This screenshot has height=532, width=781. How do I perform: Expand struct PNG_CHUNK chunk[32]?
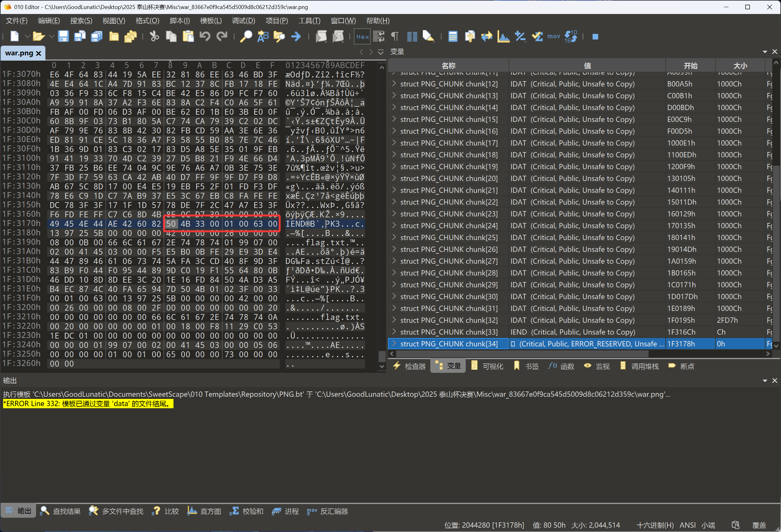(394, 320)
